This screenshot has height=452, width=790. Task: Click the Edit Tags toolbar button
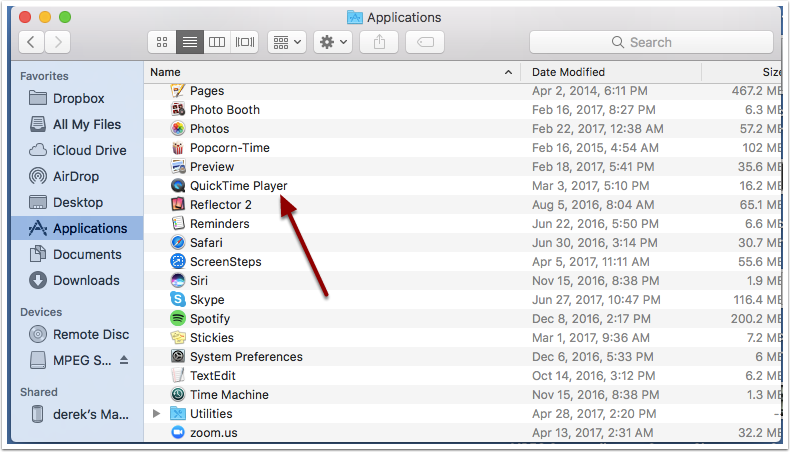point(425,42)
